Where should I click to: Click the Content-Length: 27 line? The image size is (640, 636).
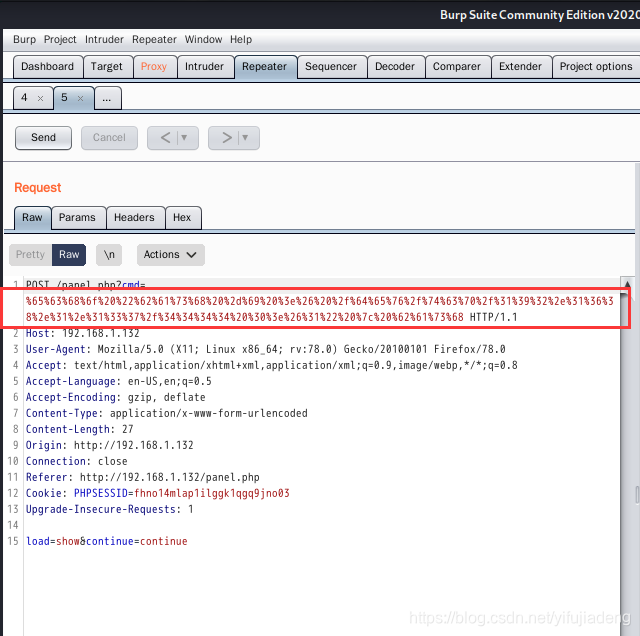click(80, 429)
